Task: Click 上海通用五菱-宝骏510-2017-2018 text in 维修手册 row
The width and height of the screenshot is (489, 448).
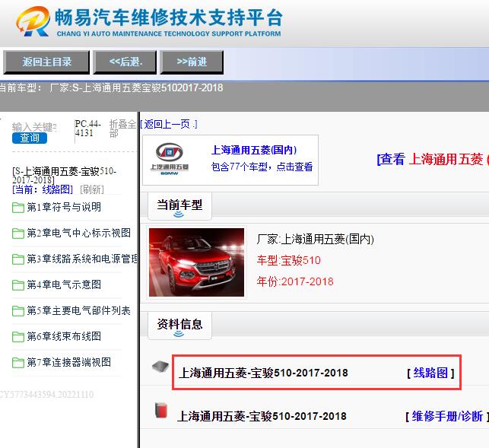Action: coord(262,416)
